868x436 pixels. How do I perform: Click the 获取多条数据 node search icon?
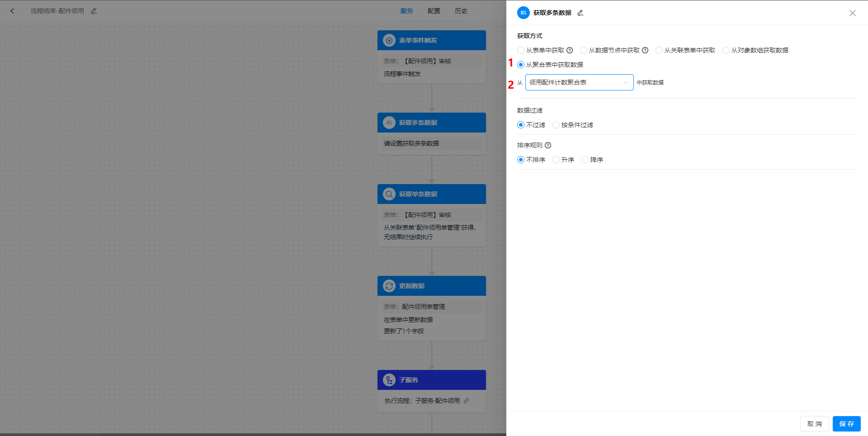pyautogui.click(x=389, y=122)
